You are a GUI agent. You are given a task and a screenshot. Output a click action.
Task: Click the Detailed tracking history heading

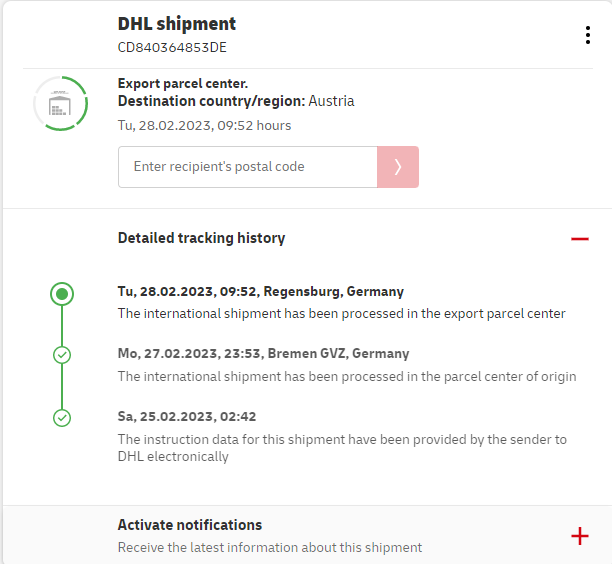point(201,238)
